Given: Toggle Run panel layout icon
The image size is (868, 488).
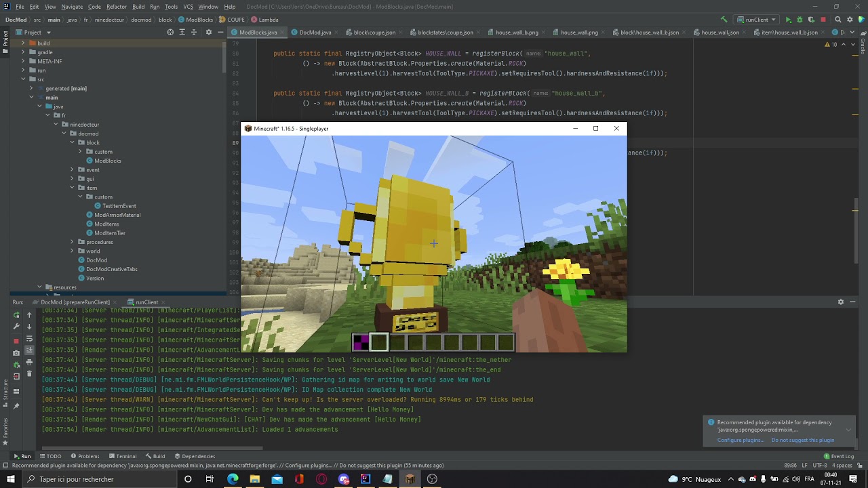Looking at the screenshot, I should pos(17,391).
